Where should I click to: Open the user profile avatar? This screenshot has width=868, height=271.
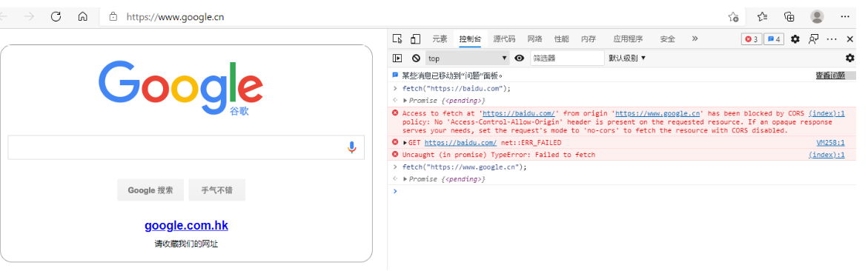[817, 16]
